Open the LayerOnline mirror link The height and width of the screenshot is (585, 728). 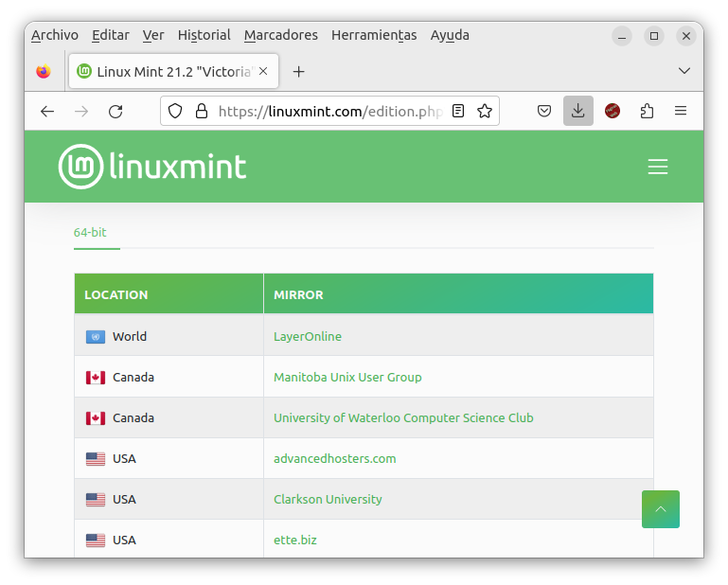coord(308,336)
